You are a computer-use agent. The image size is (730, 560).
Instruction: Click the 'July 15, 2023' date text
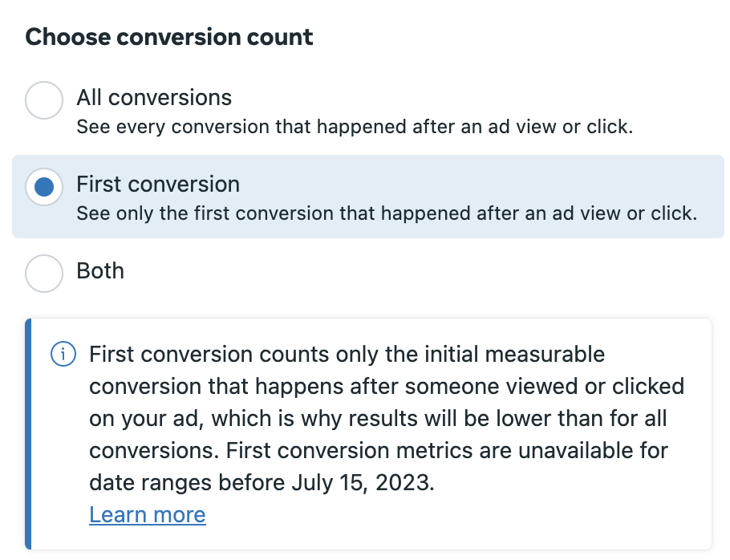pyautogui.click(x=363, y=483)
